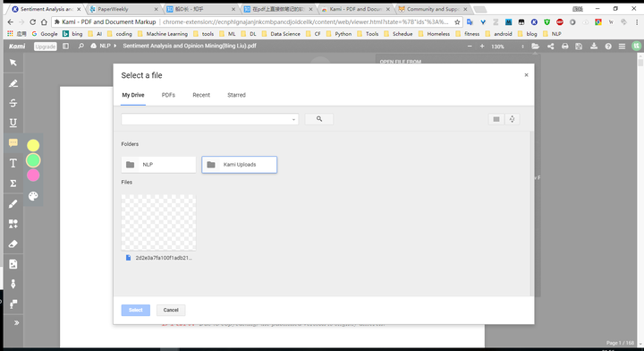Select the comment tool
The width and height of the screenshot is (644, 351).
13,143
